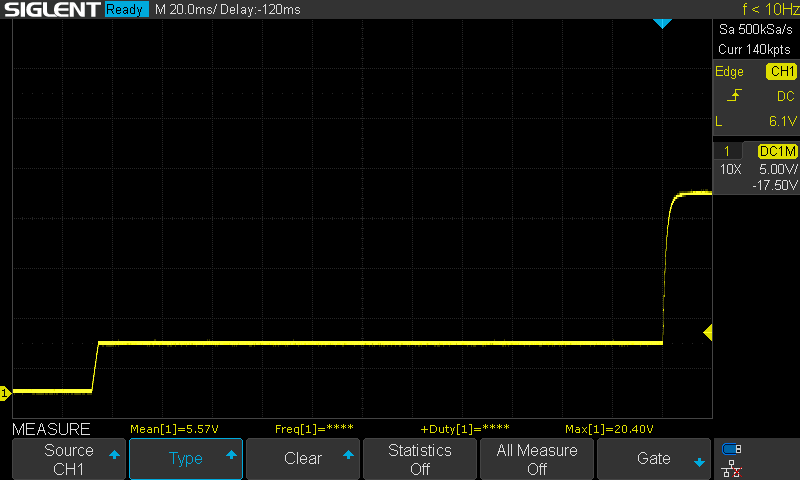800x480 pixels.
Task: Click the Ready acquisition status indicator
Action: pos(126,10)
